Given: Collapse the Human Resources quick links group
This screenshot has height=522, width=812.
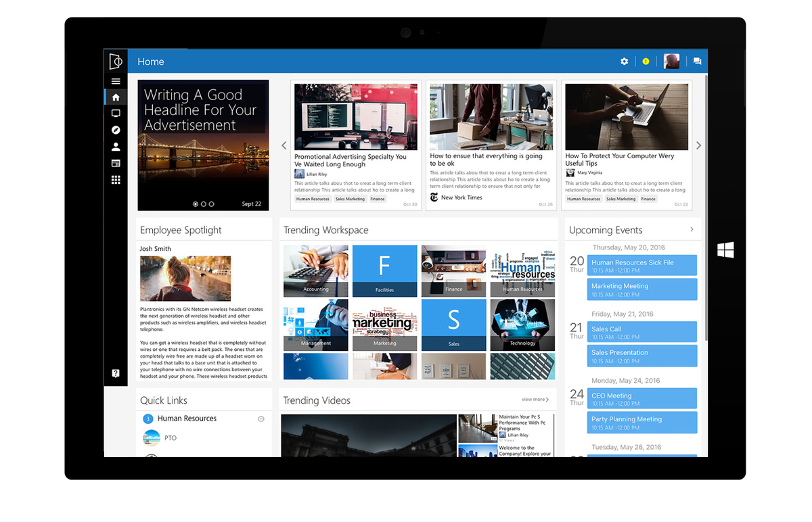Looking at the screenshot, I should click(x=261, y=419).
